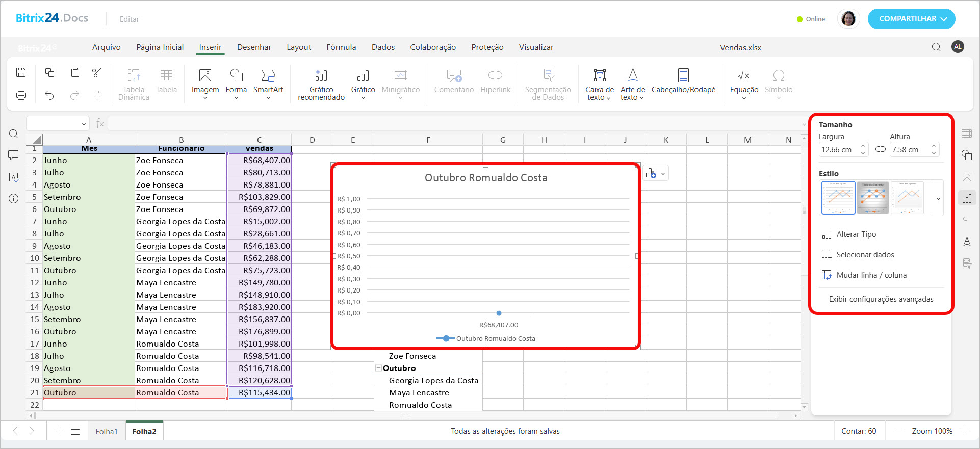Image resolution: width=980 pixels, height=449 pixels.
Task: Open the Cabeçalho/Rodapé settings
Action: tap(683, 82)
